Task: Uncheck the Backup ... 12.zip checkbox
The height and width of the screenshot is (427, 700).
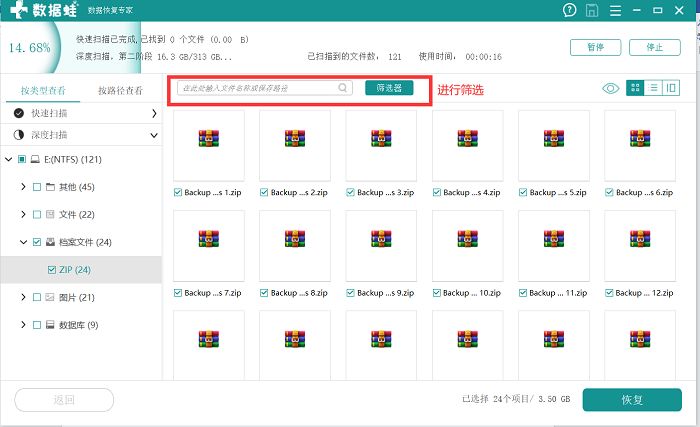Action: [609, 293]
